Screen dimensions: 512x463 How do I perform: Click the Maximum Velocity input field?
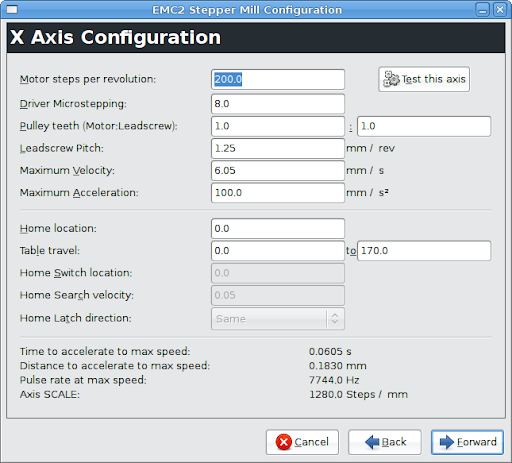(x=278, y=171)
